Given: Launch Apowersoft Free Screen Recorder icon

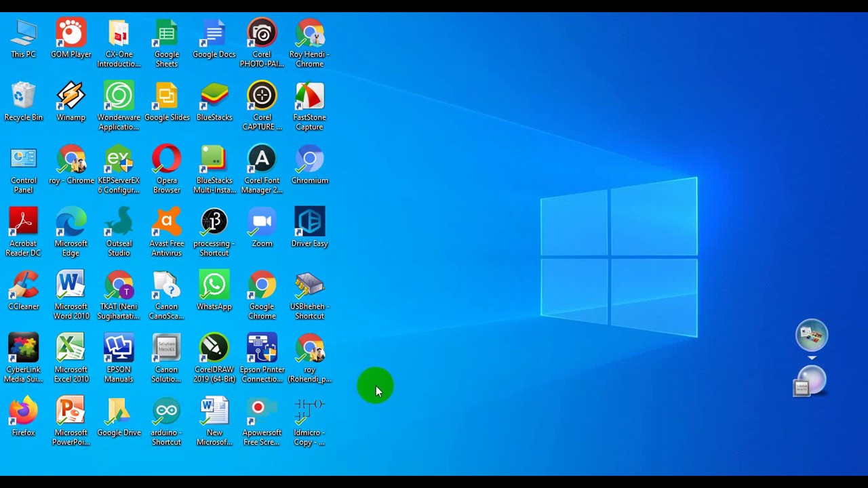Looking at the screenshot, I should point(262,422).
